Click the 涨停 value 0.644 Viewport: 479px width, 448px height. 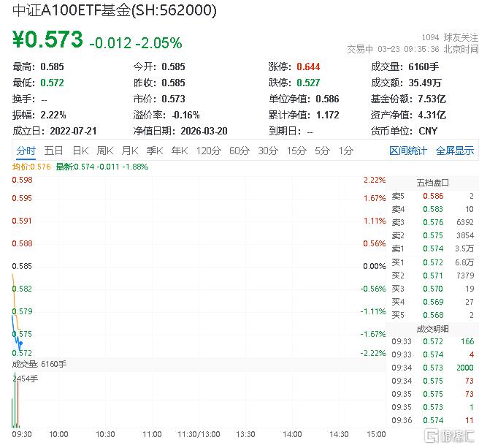pos(308,67)
